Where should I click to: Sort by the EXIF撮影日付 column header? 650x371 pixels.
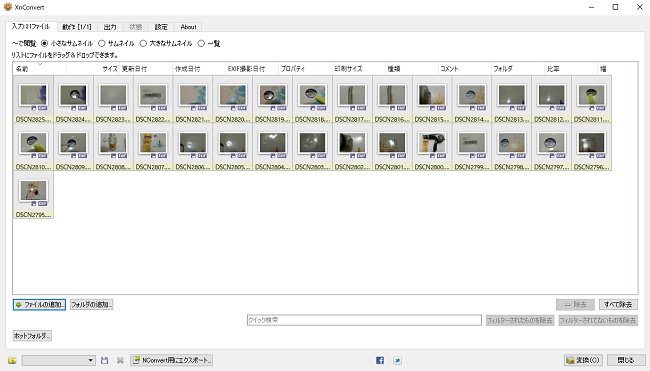tap(252, 69)
